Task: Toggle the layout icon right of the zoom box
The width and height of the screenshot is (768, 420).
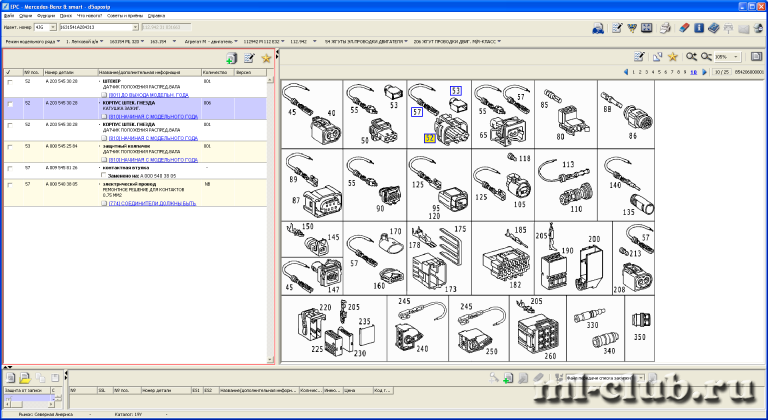Action: (756, 57)
